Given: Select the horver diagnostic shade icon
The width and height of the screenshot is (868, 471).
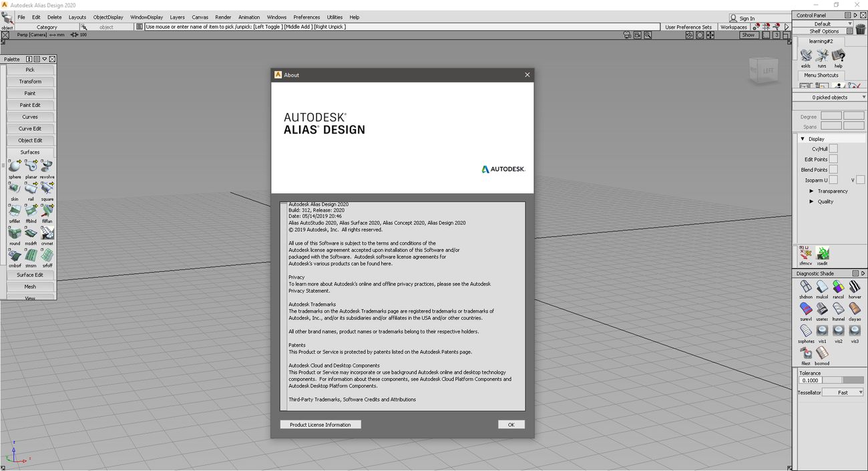Looking at the screenshot, I should pyautogui.click(x=855, y=285).
